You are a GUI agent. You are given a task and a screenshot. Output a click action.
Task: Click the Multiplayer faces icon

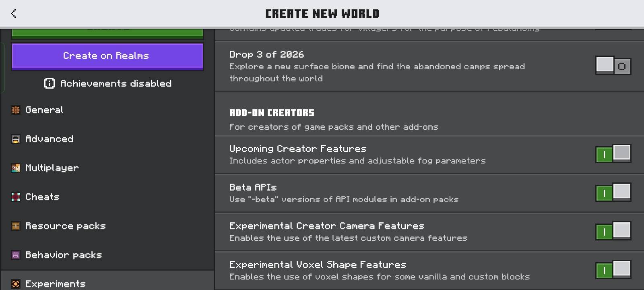coord(16,168)
